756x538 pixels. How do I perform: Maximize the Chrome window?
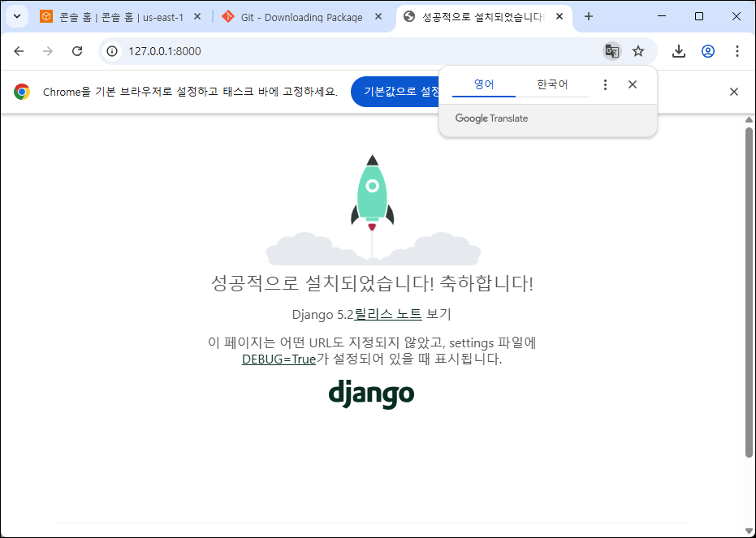[698, 16]
